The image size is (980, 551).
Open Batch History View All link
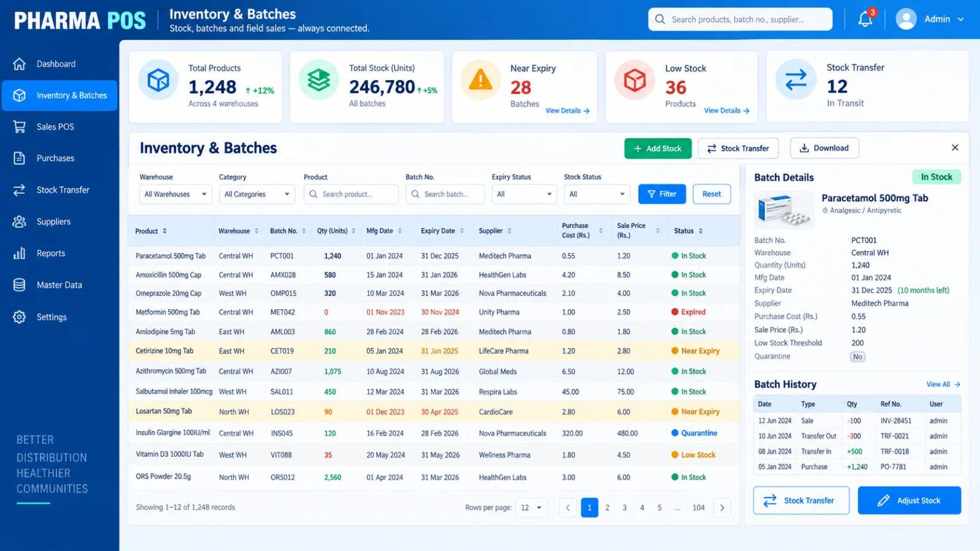943,384
